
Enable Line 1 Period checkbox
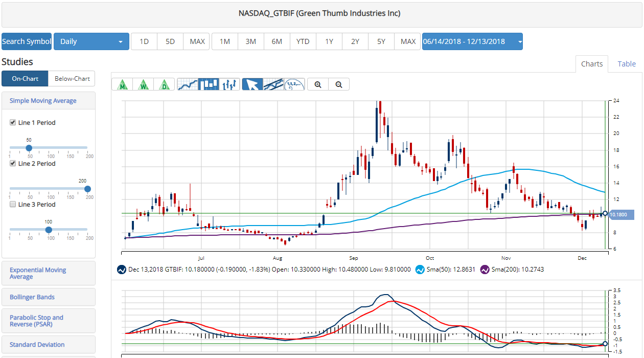[13, 123]
